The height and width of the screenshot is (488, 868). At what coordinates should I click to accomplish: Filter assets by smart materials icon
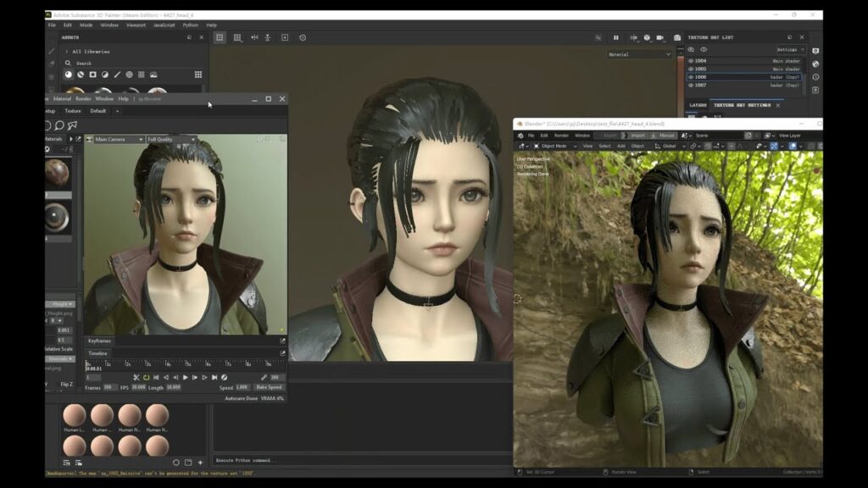(x=81, y=75)
